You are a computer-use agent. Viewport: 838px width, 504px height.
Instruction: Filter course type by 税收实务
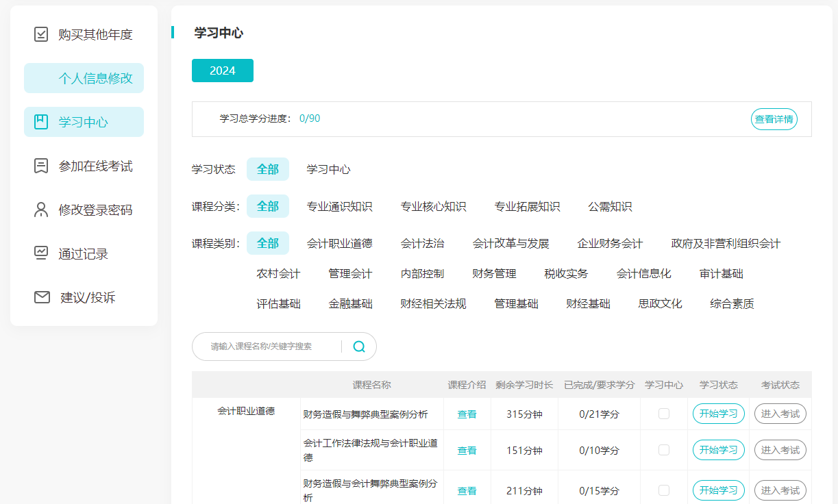point(566,273)
